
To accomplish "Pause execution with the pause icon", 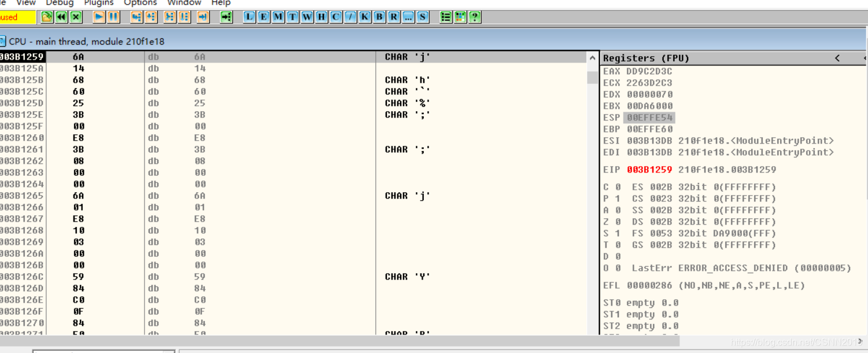I will pos(113,17).
